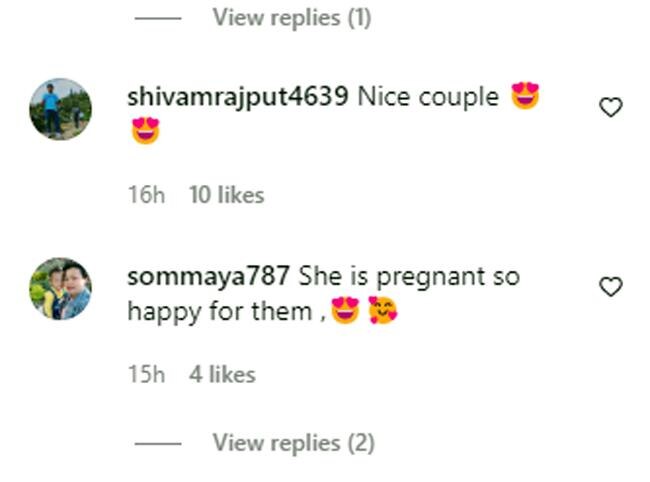Open sommaya787's profile picture
Screen dimensions: 650x482
61,288
